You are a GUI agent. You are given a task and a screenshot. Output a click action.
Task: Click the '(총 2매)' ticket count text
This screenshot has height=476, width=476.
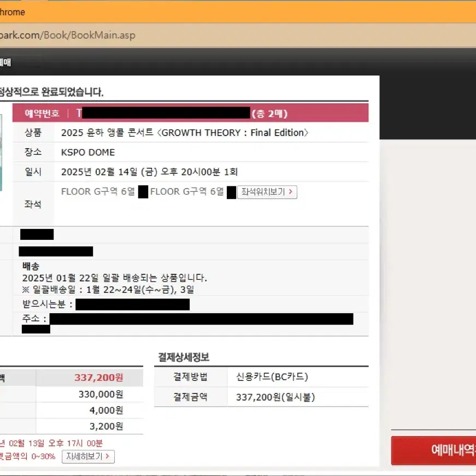[x=269, y=114]
